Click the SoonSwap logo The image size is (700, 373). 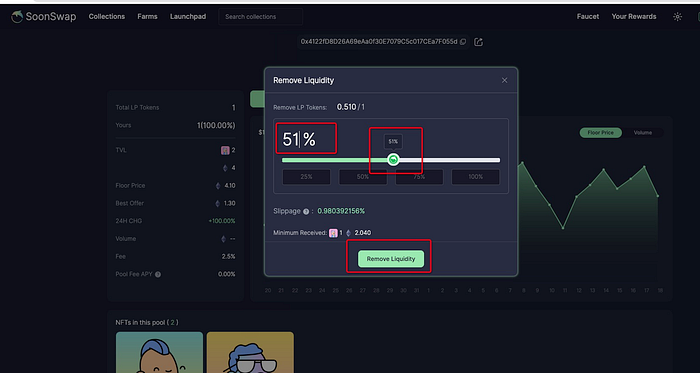click(43, 17)
